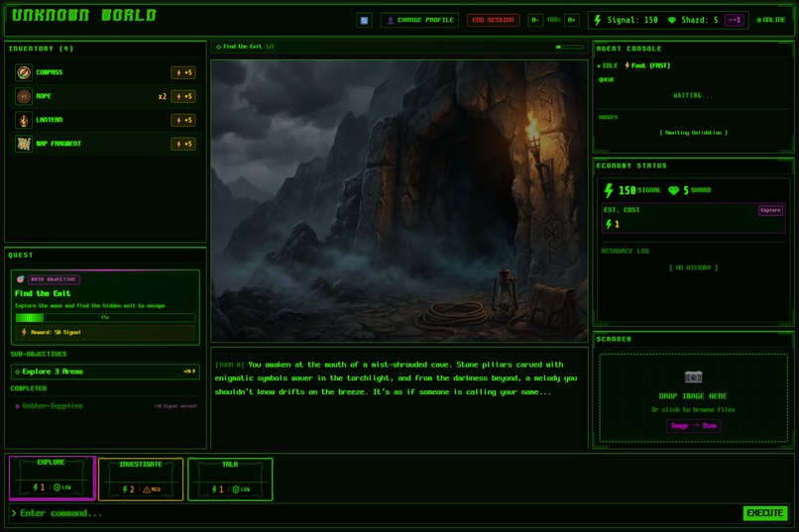The image size is (799, 532).
Task: Click the Compass item icon
Action: pyautogui.click(x=24, y=72)
